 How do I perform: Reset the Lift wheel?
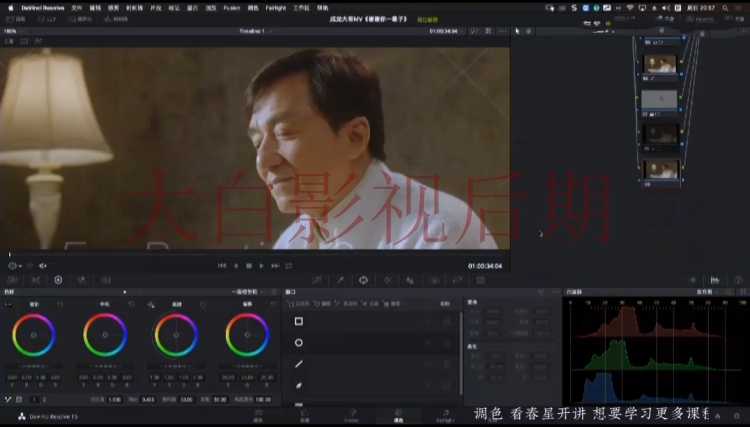60,305
